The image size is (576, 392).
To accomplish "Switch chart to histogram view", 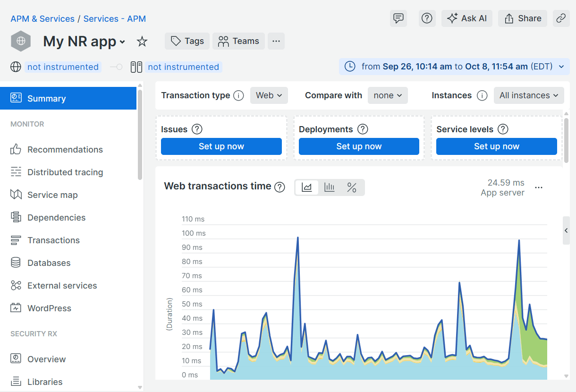I will click(330, 187).
